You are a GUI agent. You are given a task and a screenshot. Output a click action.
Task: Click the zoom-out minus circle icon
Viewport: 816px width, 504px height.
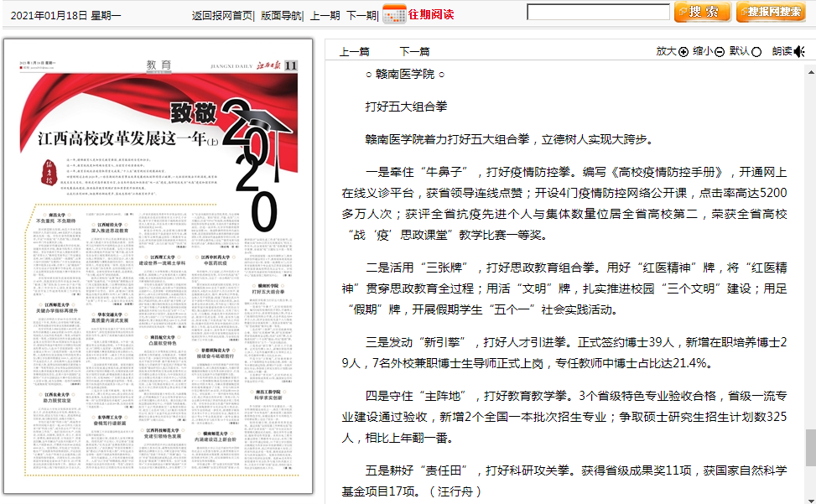pos(720,51)
